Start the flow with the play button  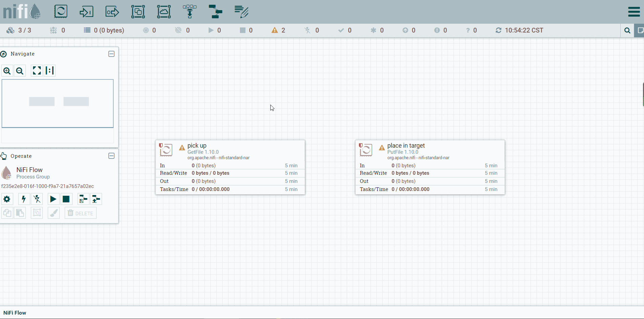click(53, 199)
